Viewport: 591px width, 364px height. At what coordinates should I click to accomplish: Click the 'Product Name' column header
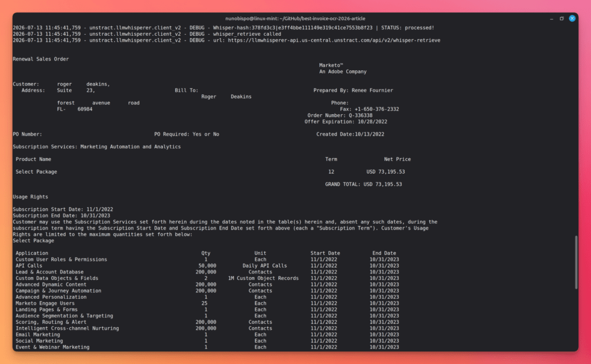pyautogui.click(x=33, y=159)
